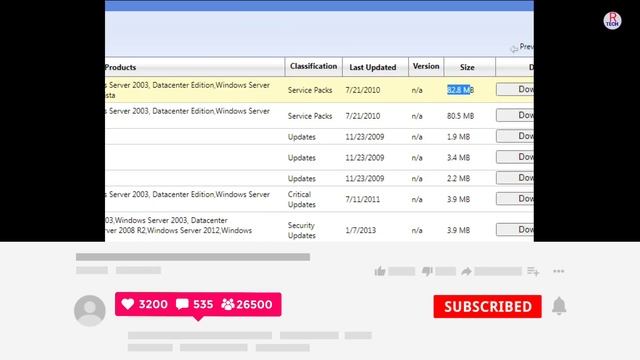The image size is (640, 360).
Task: Click Download button for 82.8 MB row
Action: point(515,89)
